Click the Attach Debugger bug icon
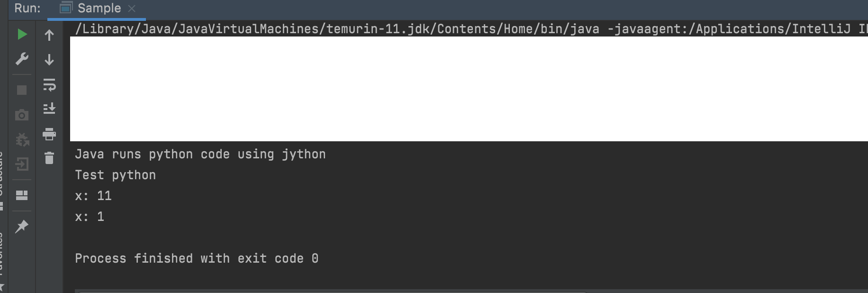This screenshot has width=868, height=293. [x=22, y=140]
